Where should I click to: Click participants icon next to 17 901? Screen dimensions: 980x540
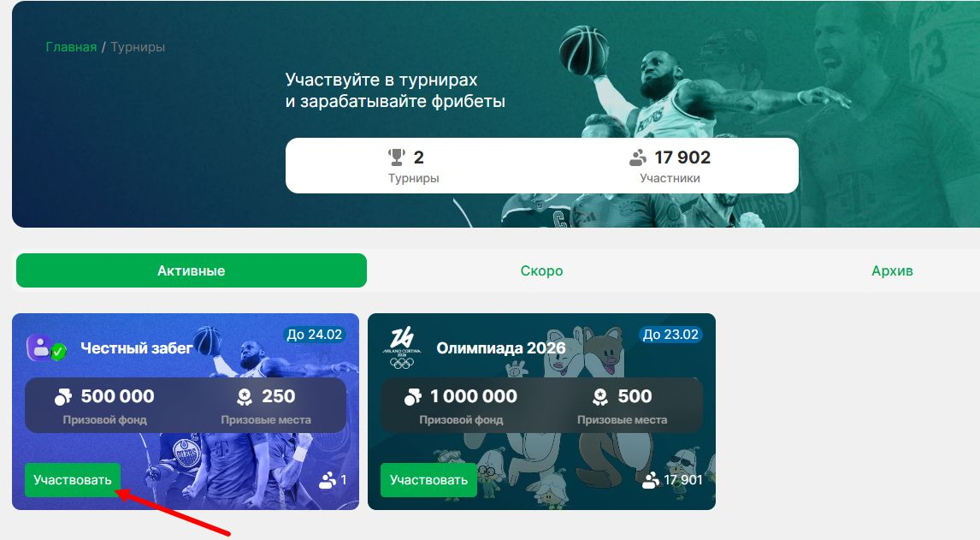[x=651, y=480]
